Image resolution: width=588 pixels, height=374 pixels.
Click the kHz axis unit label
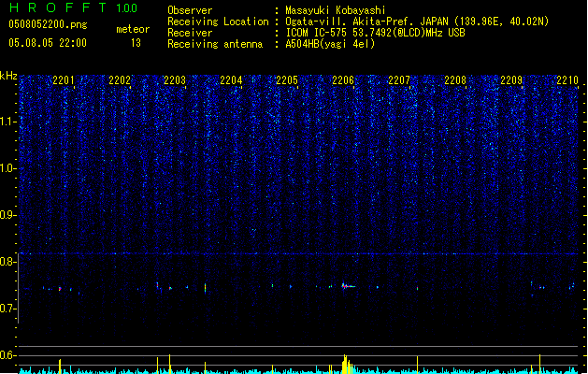(8, 76)
